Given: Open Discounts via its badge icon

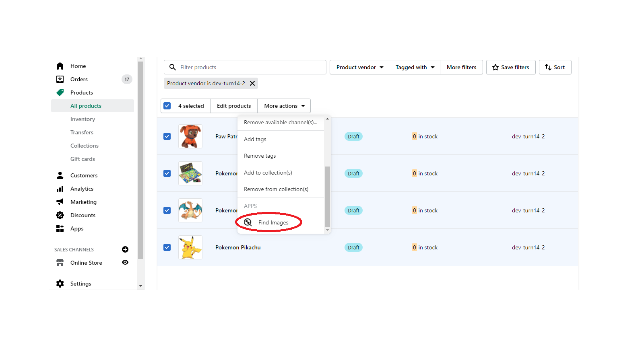Looking at the screenshot, I should [60, 215].
